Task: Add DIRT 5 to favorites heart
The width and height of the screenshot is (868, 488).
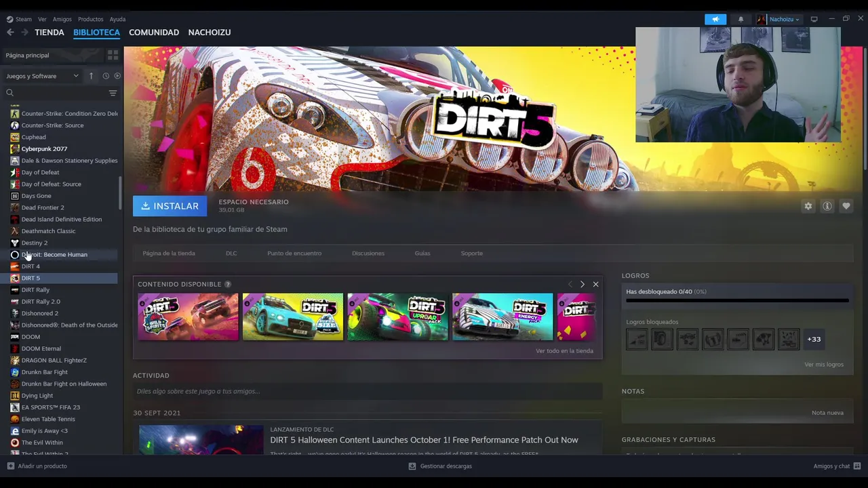Action: click(846, 206)
